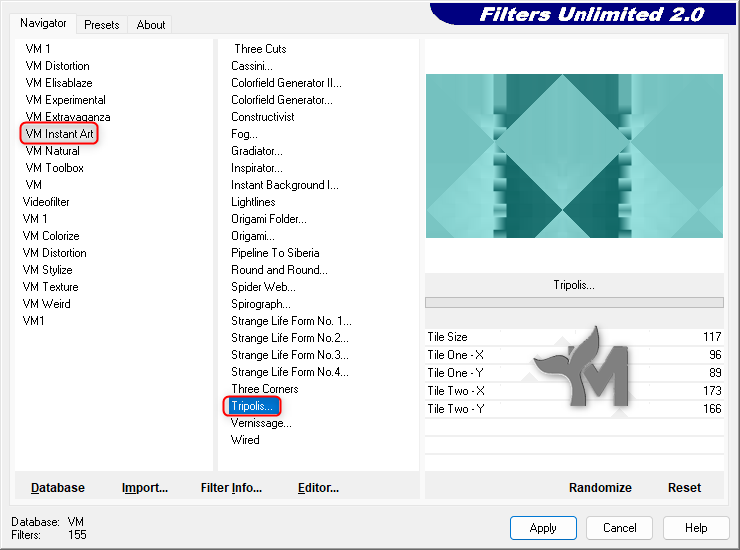
Task: Select the highlighted Tripolis... filter
Action: click(x=252, y=406)
